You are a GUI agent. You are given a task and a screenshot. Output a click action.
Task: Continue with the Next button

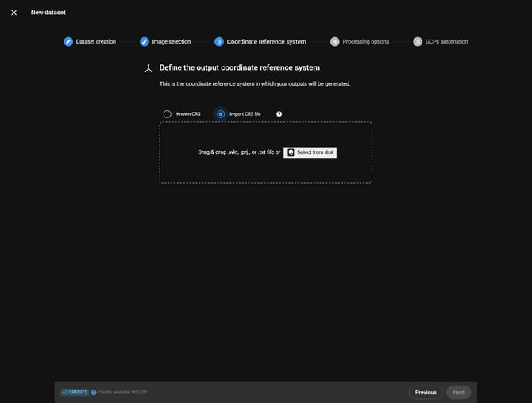click(x=458, y=393)
